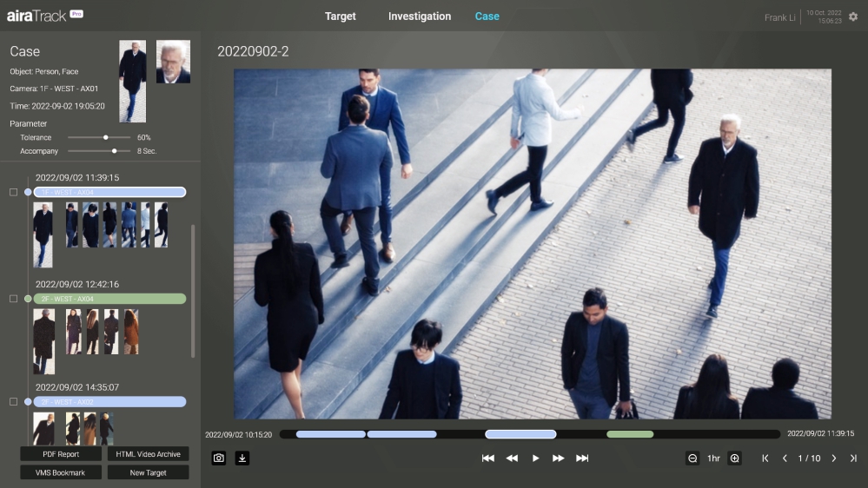Adjust the Tolerance slider handle

106,137
